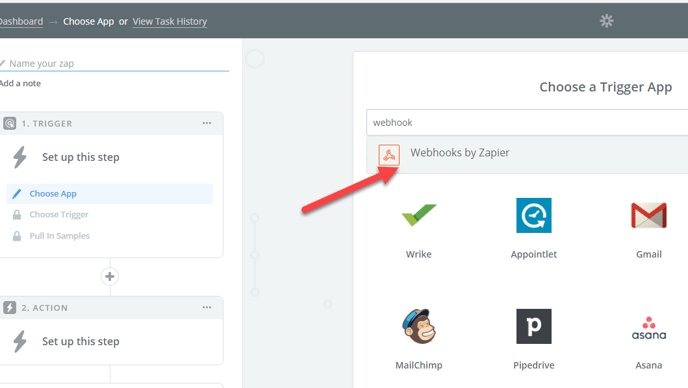
Task: Click Add a note link
Action: (20, 83)
